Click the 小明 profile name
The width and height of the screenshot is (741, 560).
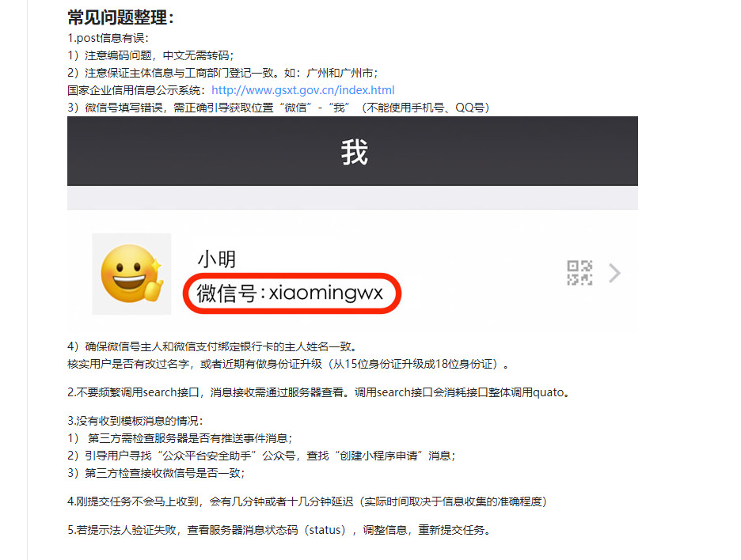216,259
